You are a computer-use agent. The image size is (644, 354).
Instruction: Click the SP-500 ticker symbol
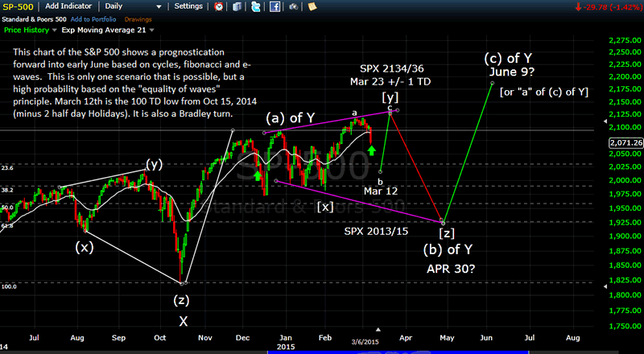pyautogui.click(x=18, y=6)
